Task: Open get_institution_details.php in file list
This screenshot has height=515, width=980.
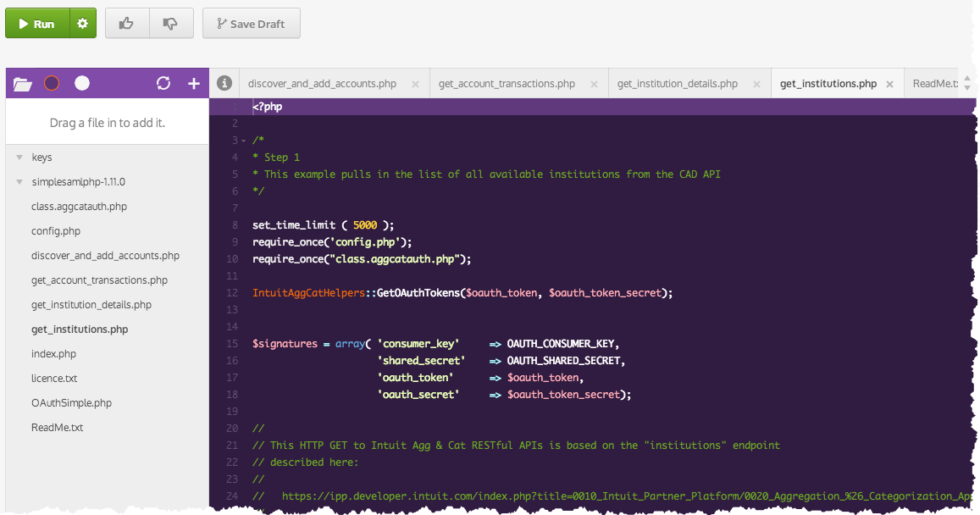Action: (91, 304)
